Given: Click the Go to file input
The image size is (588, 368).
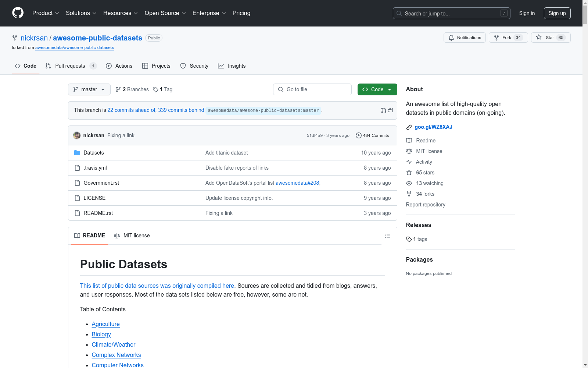Looking at the screenshot, I should pos(312,89).
